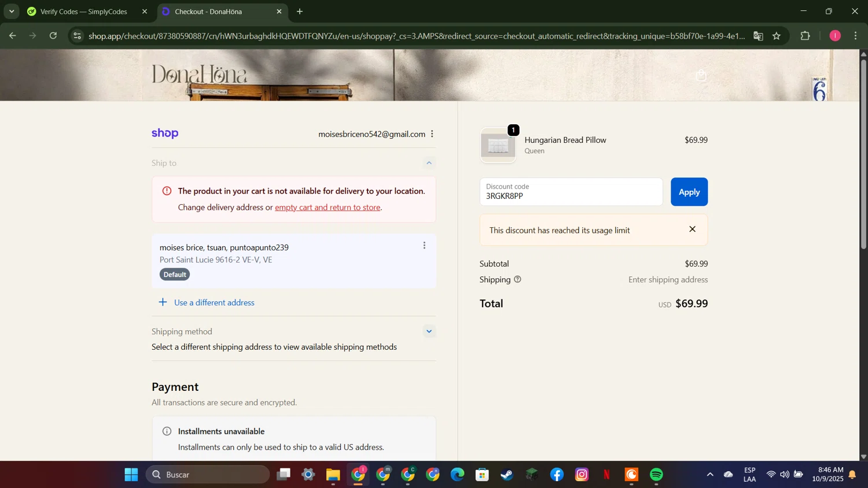The height and width of the screenshot is (488, 868).
Task: Open the tab search dropdown
Action: click(12, 12)
